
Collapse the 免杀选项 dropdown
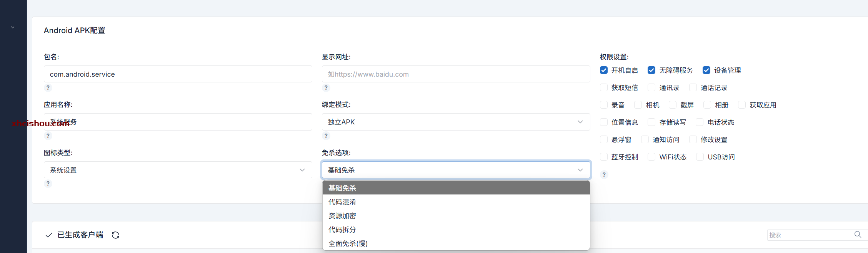click(456, 170)
